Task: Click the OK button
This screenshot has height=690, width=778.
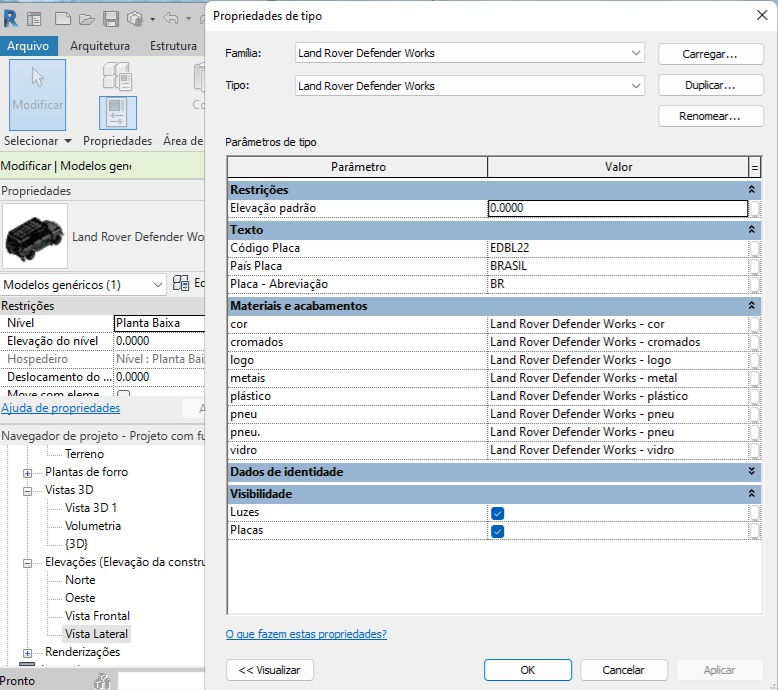Action: click(527, 670)
